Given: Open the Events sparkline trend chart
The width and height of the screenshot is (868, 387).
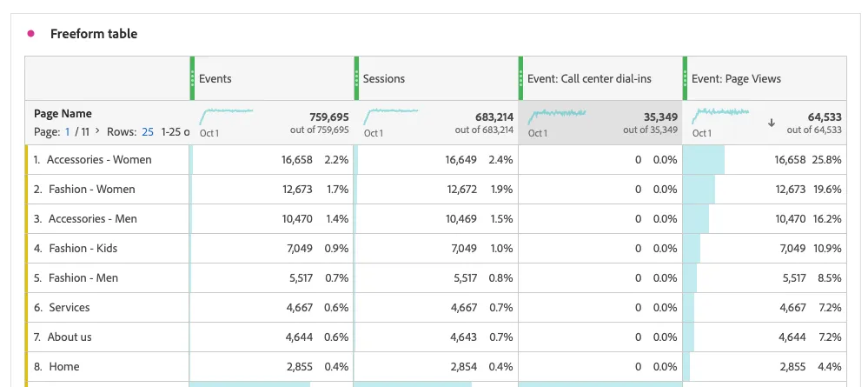Looking at the screenshot, I should (x=227, y=117).
